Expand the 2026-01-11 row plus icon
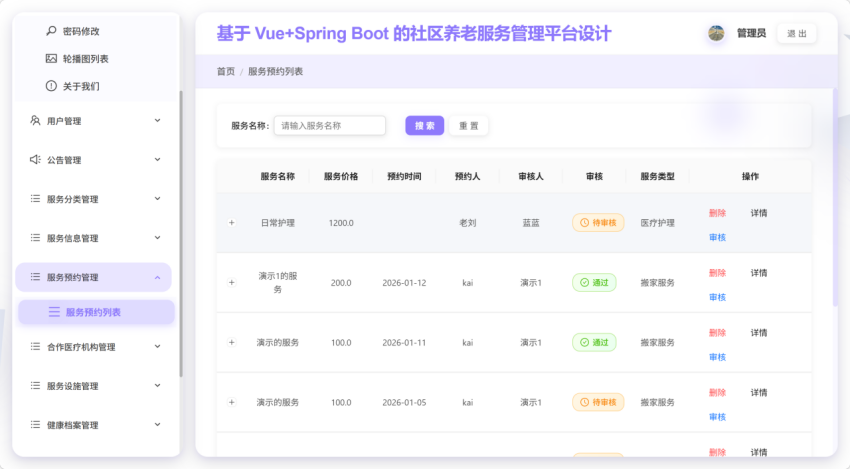The width and height of the screenshot is (850, 469). [x=231, y=342]
